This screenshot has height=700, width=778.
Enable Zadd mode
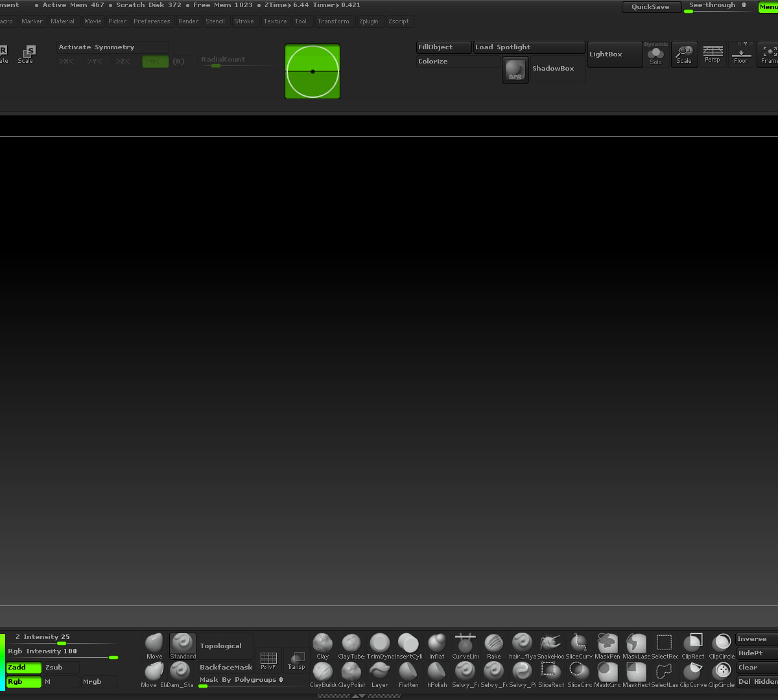(x=24, y=668)
